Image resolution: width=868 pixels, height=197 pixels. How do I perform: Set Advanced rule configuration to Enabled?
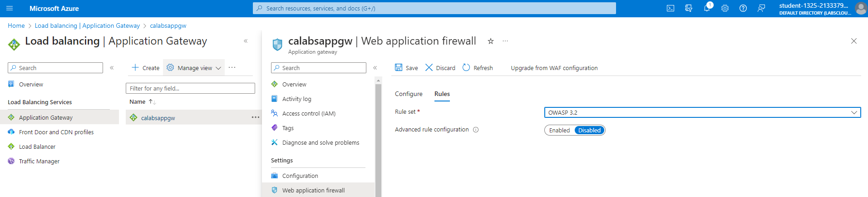[x=559, y=130]
